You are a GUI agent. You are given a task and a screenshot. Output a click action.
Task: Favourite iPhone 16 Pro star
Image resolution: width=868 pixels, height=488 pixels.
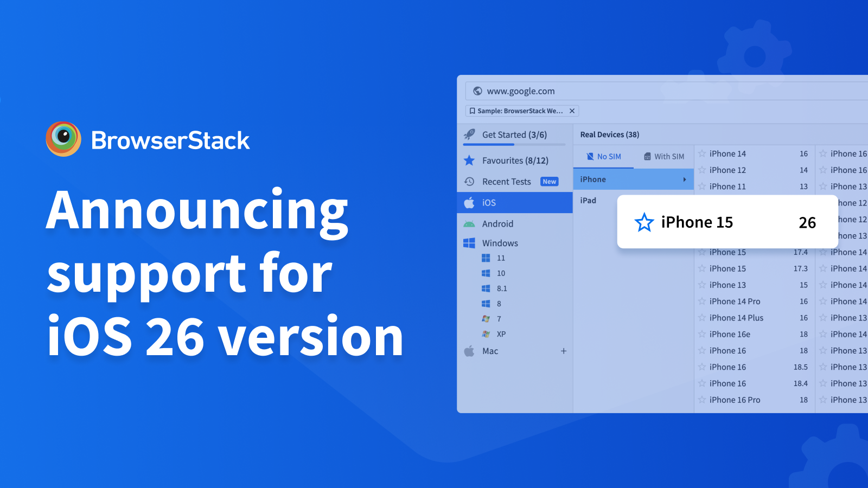[x=702, y=400]
